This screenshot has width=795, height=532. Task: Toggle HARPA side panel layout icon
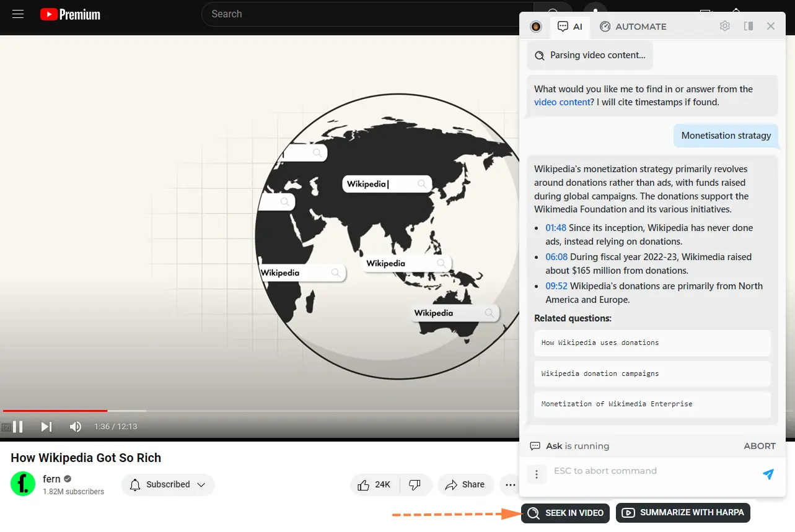pos(749,26)
